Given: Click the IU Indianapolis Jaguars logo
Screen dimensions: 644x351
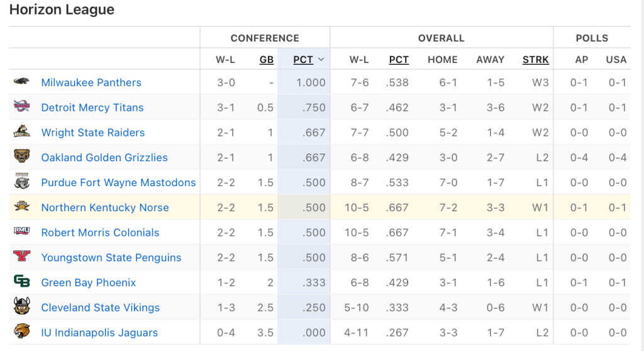Looking at the screenshot, I should (21, 332).
